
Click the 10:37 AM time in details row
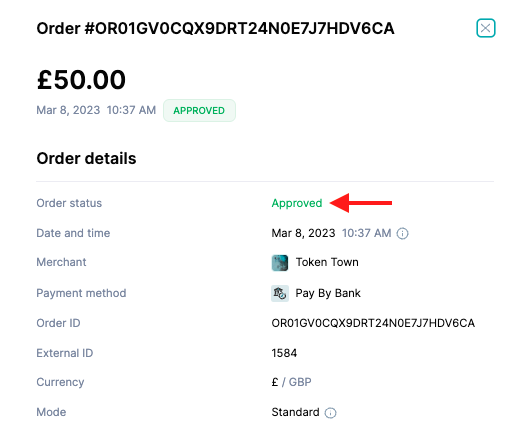point(367,233)
